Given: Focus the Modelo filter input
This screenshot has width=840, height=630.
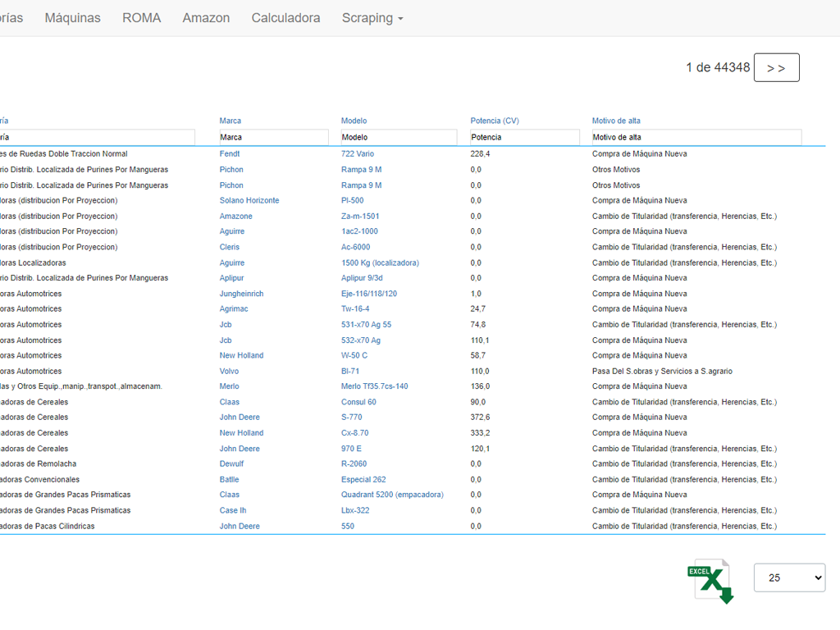Looking at the screenshot, I should [x=399, y=137].
